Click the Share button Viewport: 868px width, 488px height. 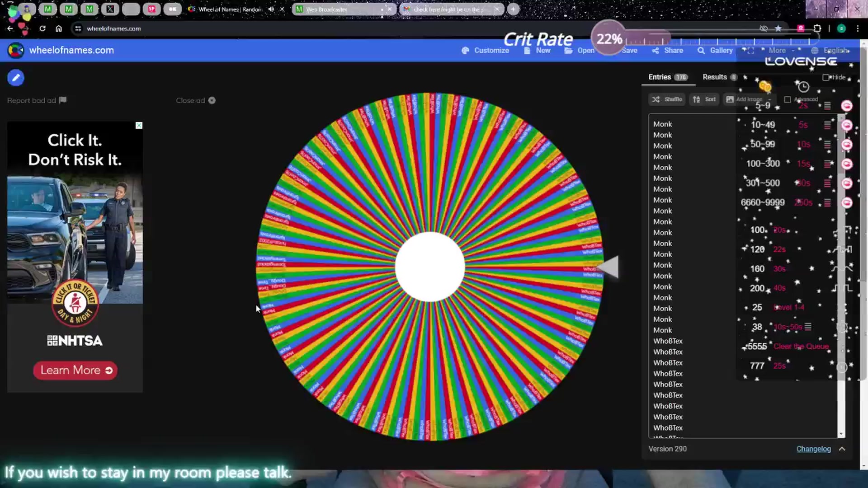coord(668,51)
